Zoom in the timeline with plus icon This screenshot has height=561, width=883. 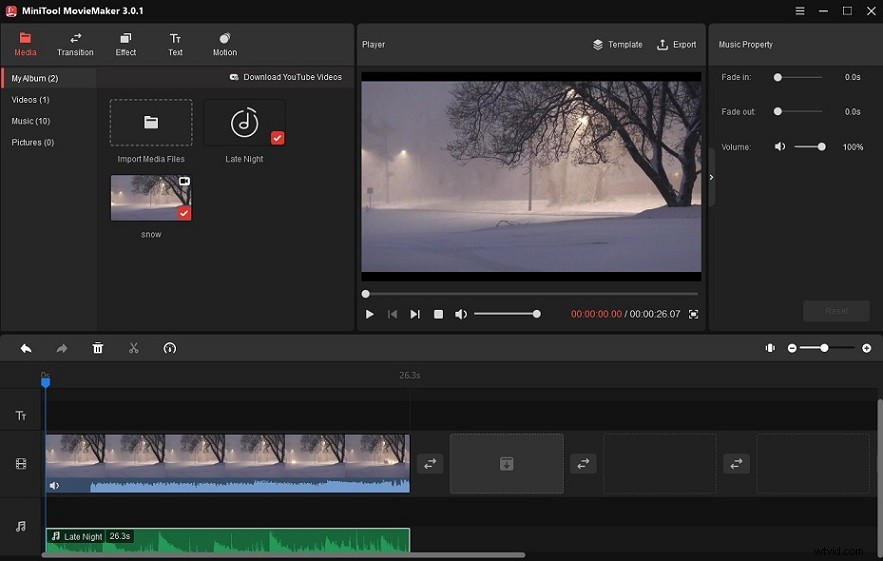[x=867, y=348]
